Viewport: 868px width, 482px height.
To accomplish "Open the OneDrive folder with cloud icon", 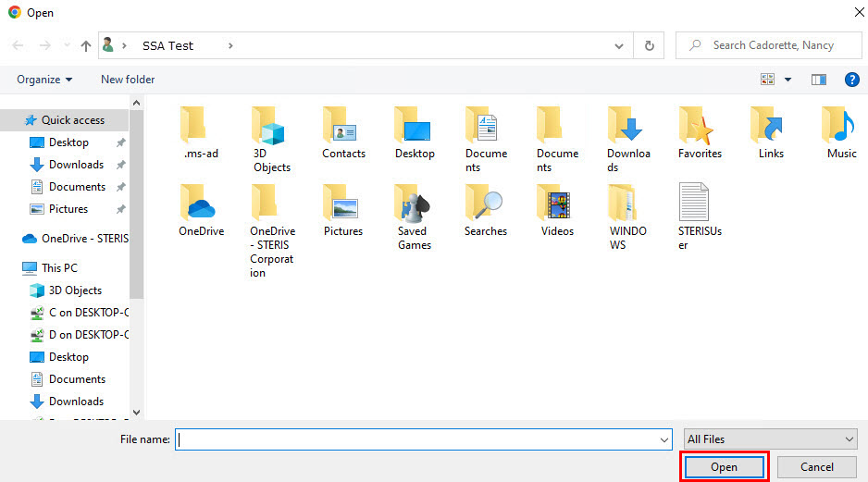I will (201, 210).
